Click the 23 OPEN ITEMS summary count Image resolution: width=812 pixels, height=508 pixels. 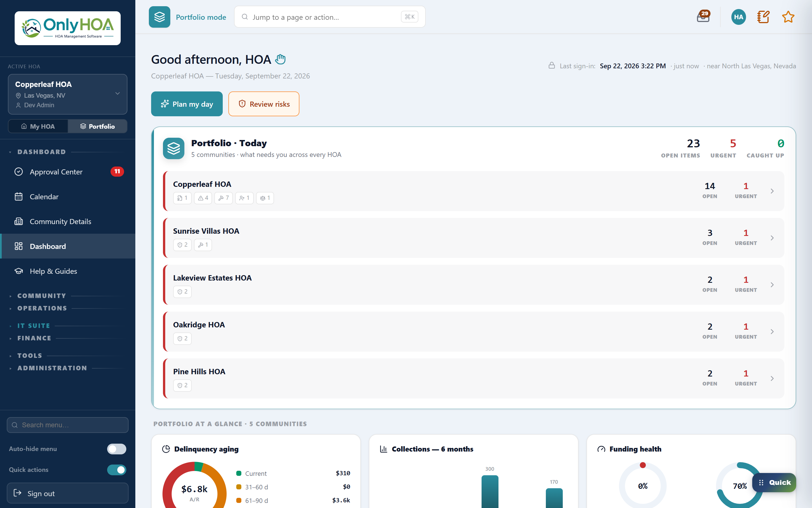[x=680, y=148]
